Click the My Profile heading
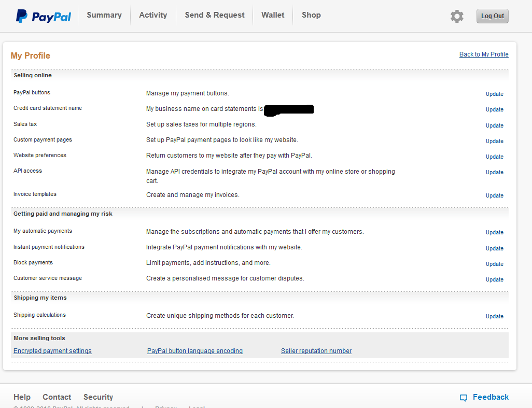This screenshot has height=408, width=532. (x=30, y=55)
